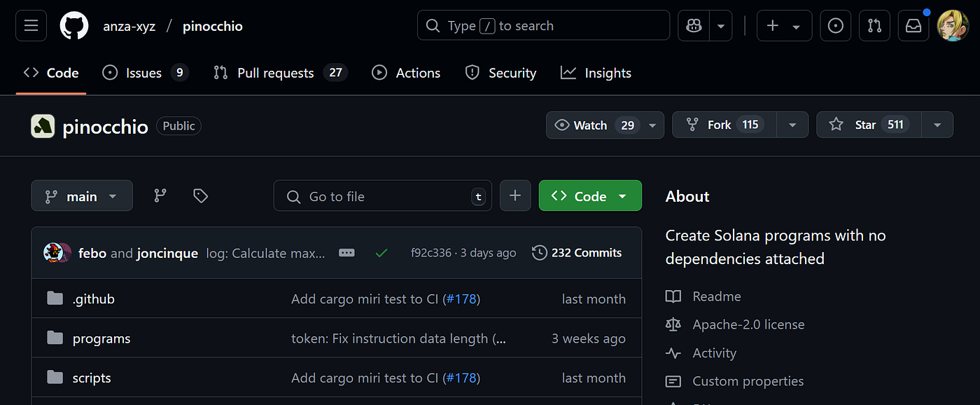Open the anza-xyz organization link
The height and width of the screenshot is (405, 980).
coord(129,27)
